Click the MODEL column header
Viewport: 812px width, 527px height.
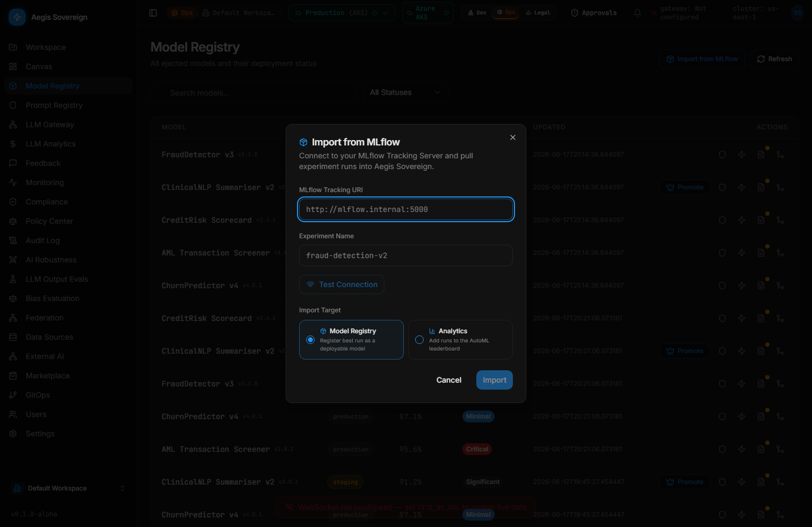[x=174, y=127]
